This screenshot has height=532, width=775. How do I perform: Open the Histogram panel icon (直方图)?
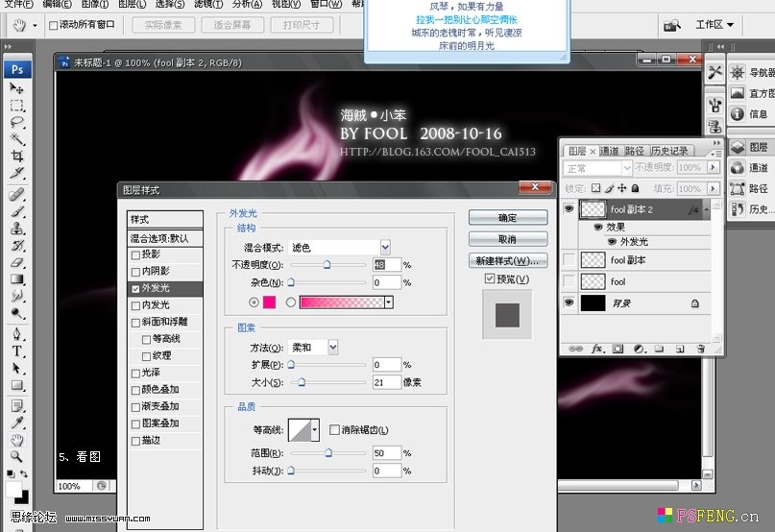(737, 93)
